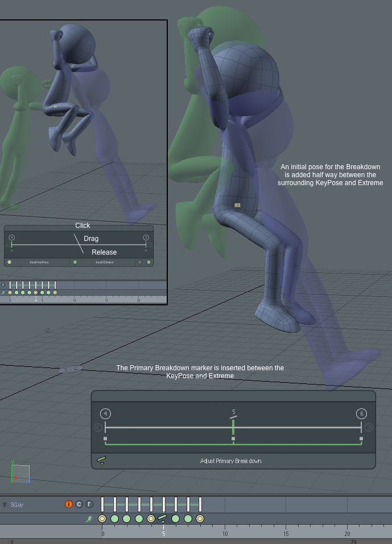
Task: Select the first KeyPose marker at frame 0
Action: (x=102, y=519)
